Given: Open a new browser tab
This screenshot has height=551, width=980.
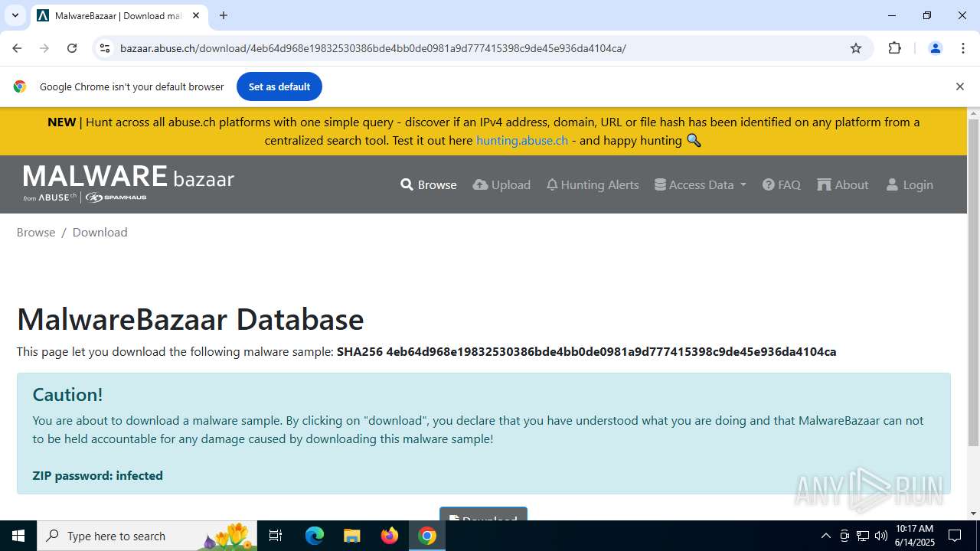Looking at the screenshot, I should pos(224,15).
